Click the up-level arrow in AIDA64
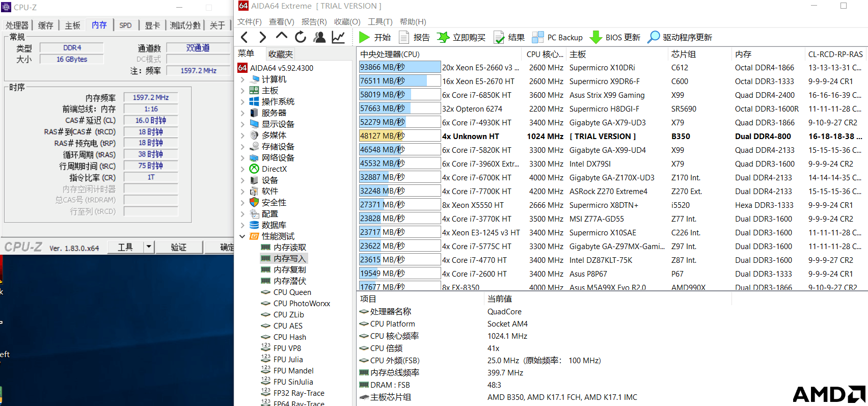The width and height of the screenshot is (868, 406). coord(281,36)
